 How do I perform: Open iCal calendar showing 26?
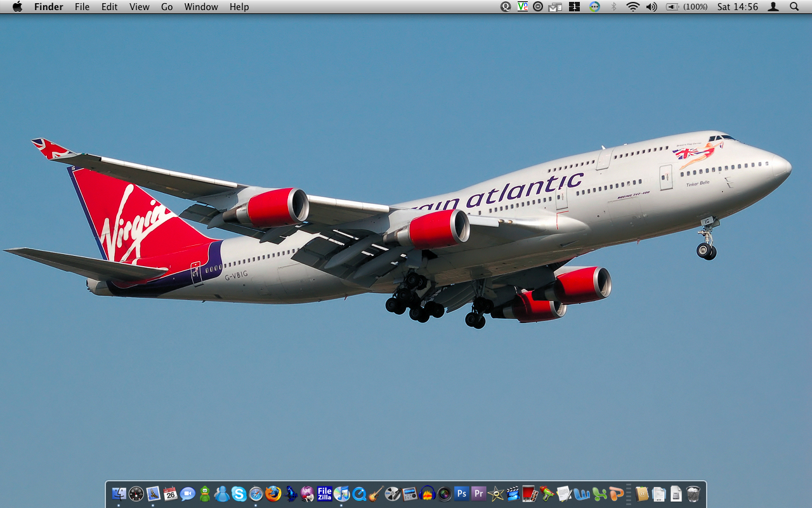pos(171,493)
